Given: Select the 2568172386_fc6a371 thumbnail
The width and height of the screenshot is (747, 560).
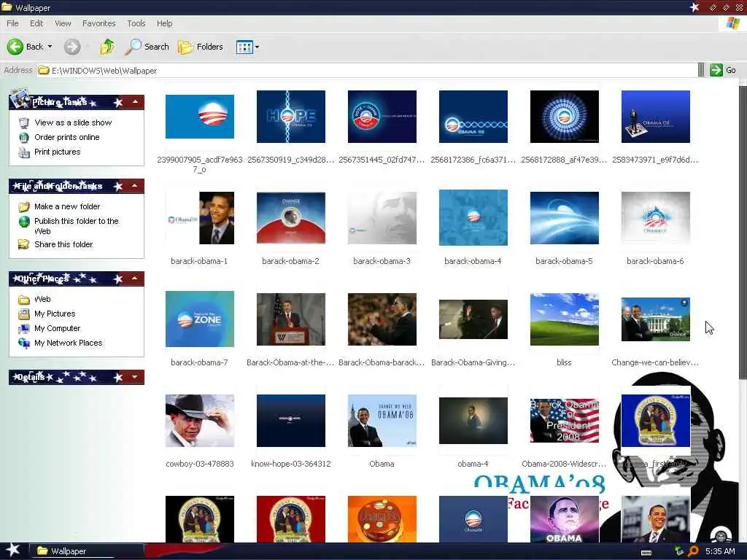Looking at the screenshot, I should pos(473,117).
